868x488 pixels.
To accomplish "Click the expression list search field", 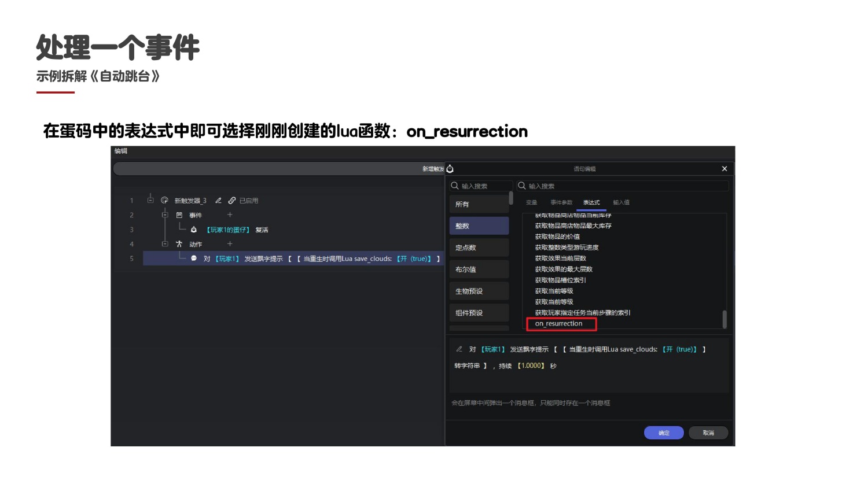I will click(625, 186).
